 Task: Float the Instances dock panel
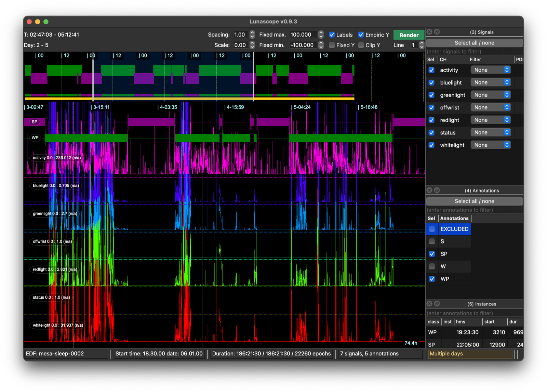[x=437, y=304]
